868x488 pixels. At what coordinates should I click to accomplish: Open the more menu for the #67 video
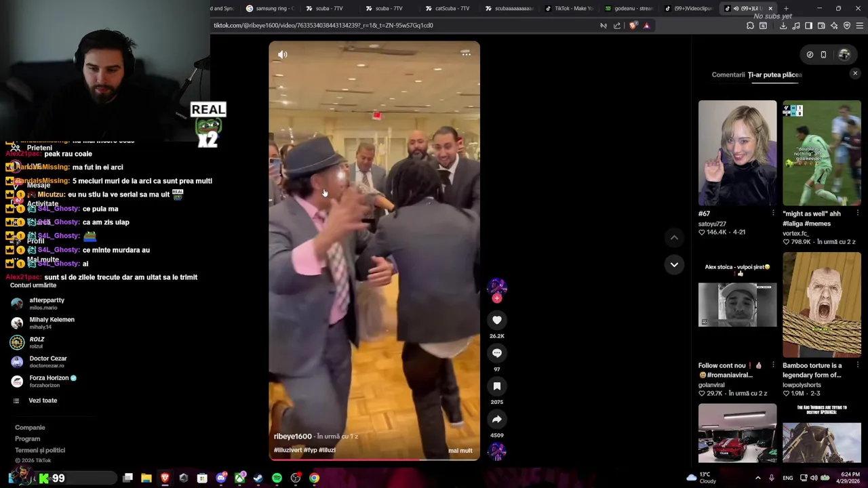(773, 213)
